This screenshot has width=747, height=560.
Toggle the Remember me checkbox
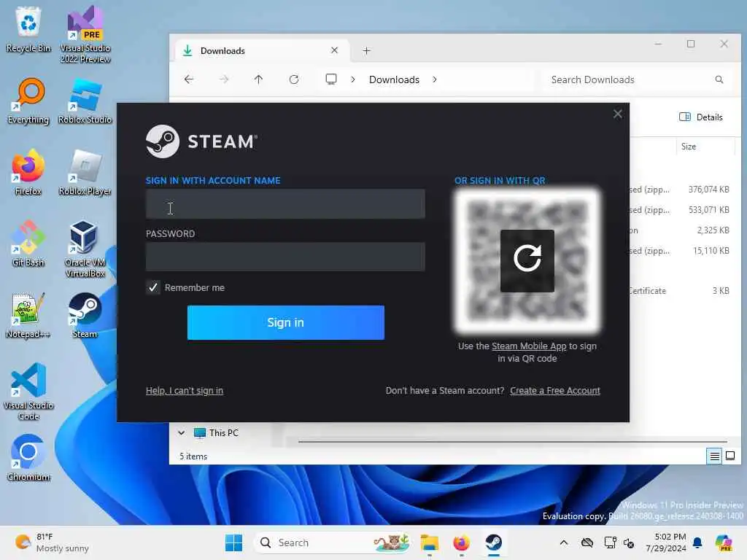153,287
